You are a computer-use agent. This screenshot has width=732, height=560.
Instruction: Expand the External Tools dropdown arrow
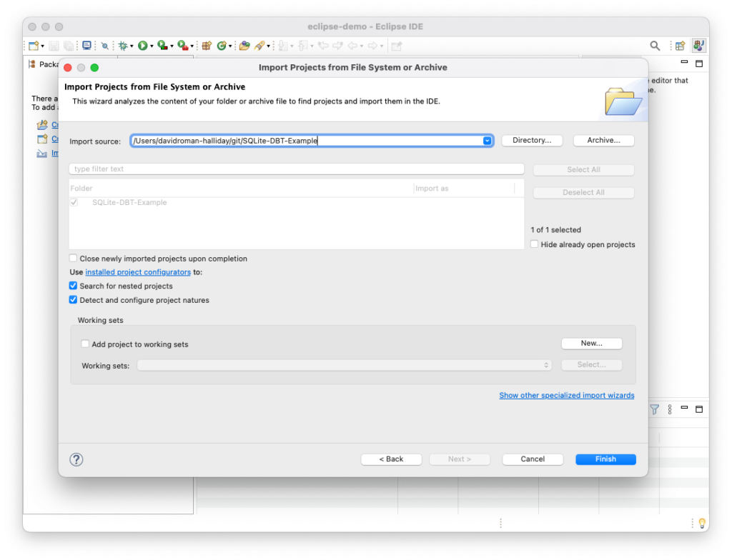[192, 46]
